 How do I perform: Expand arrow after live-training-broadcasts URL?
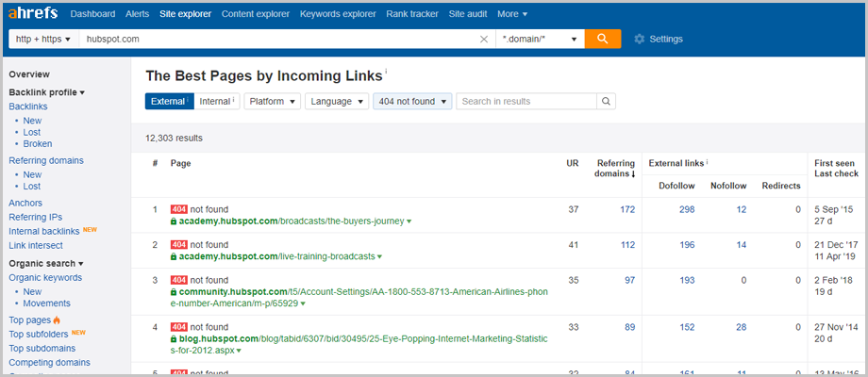[379, 257]
